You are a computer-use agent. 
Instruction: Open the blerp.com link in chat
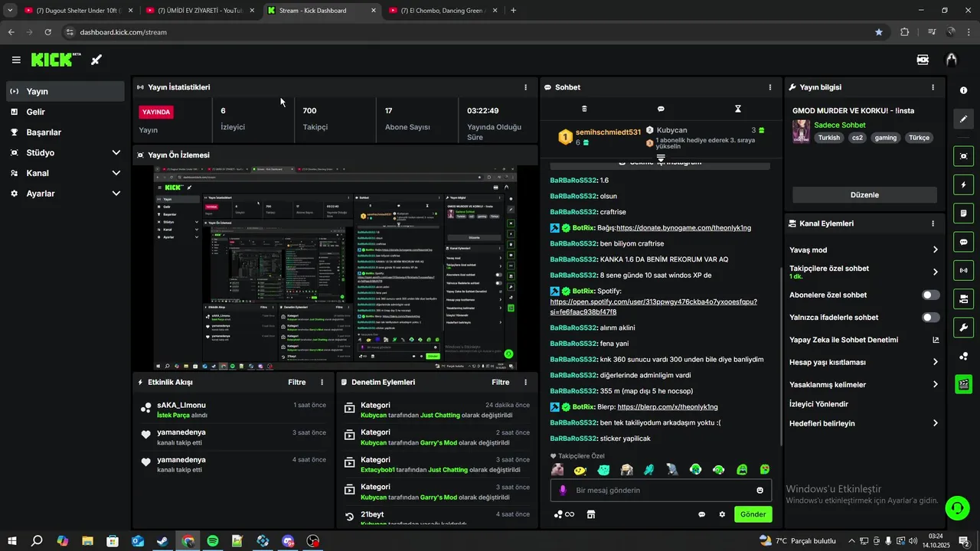tap(668, 407)
